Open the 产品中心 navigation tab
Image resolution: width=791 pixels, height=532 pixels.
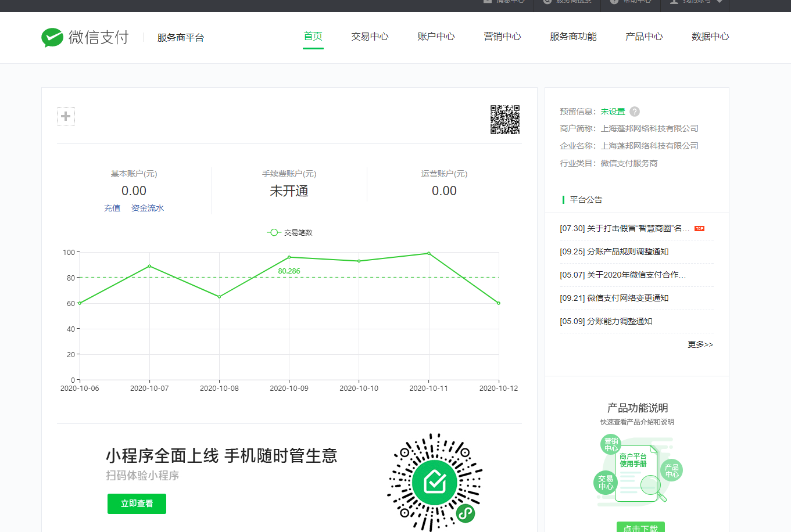644,36
